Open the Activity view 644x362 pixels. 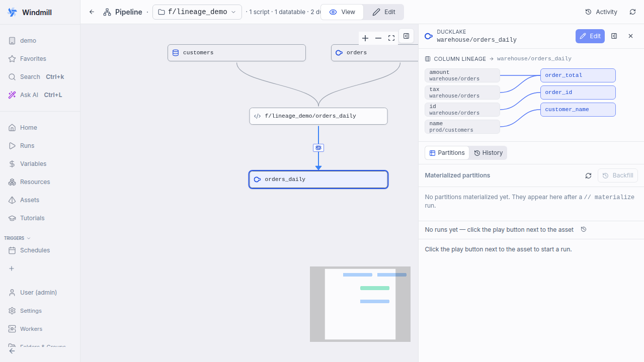pos(601,12)
